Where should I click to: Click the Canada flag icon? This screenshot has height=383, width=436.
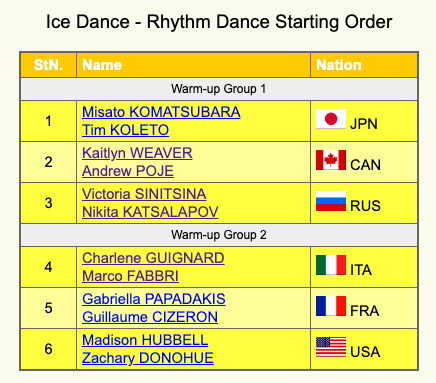point(331,160)
